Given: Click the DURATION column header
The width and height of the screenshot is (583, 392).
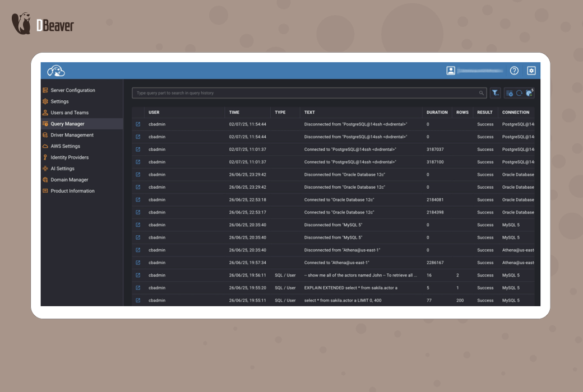Looking at the screenshot, I should [x=437, y=112].
